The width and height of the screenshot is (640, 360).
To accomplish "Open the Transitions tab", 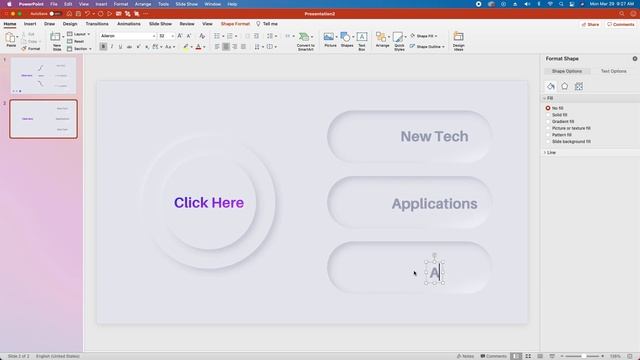I will [97, 24].
